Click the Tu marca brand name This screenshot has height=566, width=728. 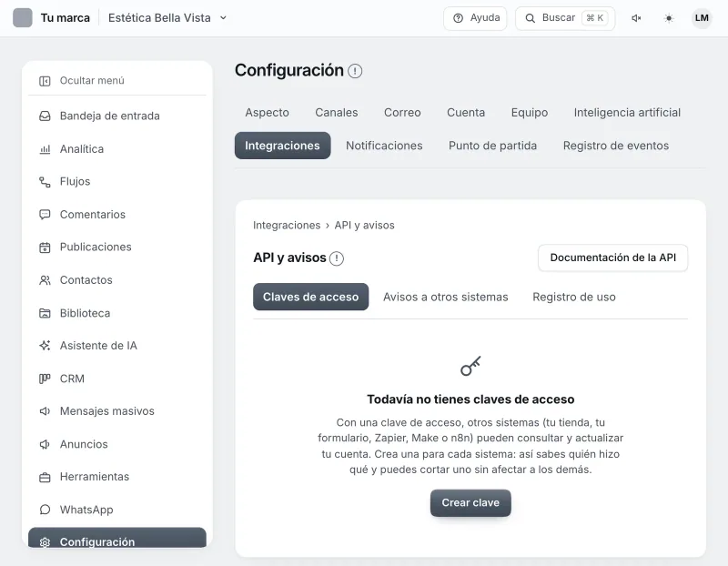point(65,17)
